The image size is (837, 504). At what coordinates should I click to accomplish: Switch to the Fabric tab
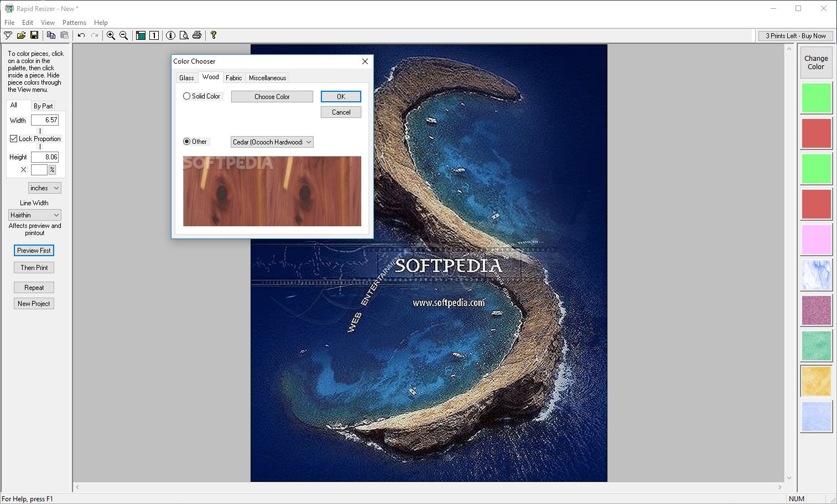(233, 78)
